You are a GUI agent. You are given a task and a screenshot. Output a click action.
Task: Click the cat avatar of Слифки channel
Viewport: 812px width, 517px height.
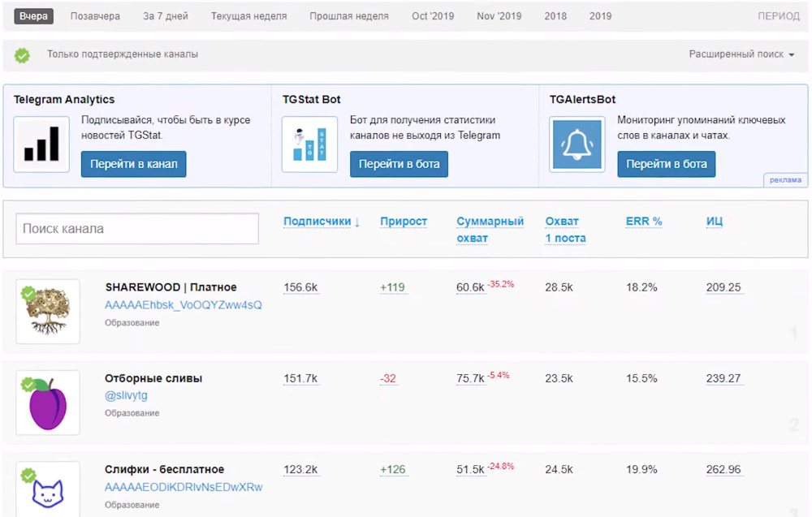pyautogui.click(x=48, y=489)
